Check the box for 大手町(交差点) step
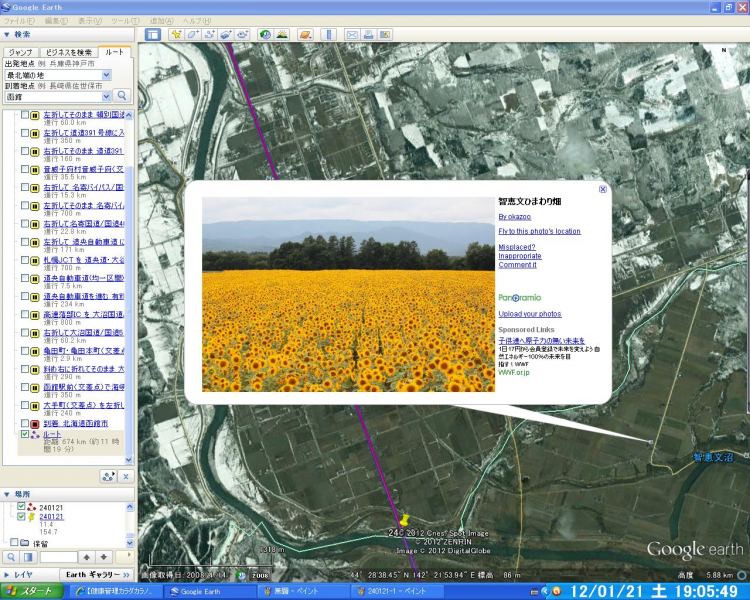Screen dimensions: 750x600 pos(25,405)
